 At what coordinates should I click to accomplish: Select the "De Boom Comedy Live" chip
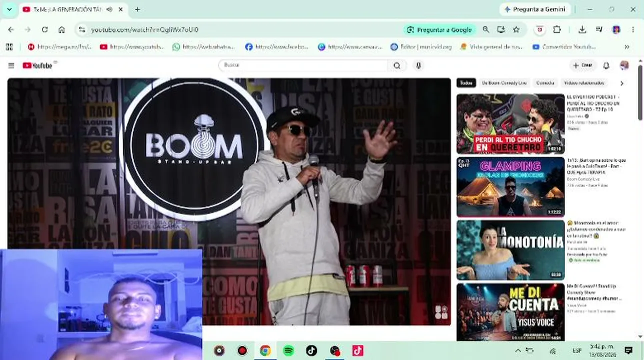click(x=503, y=83)
